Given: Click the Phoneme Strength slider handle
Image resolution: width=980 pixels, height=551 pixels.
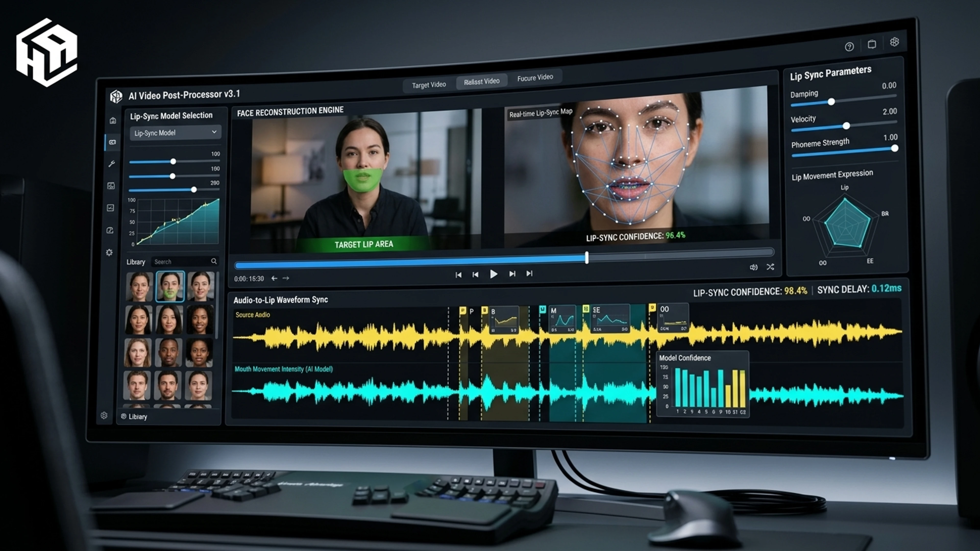Looking at the screenshot, I should (x=895, y=148).
